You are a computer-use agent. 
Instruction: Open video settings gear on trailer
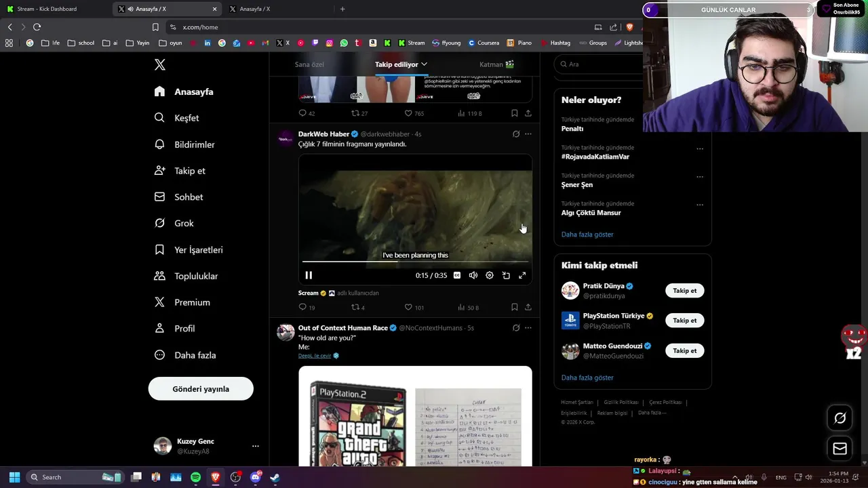(490, 275)
